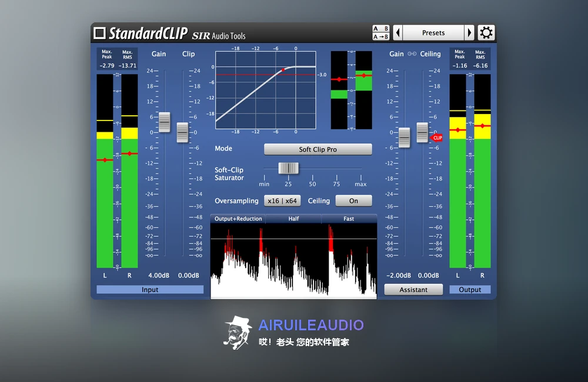Click the ceiling value 0.00dB under Ceiling
The image size is (588, 382).
429,275
